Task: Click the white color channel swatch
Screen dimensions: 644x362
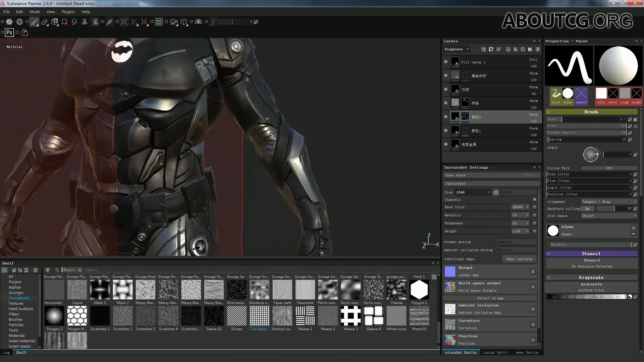Action: tap(601, 93)
